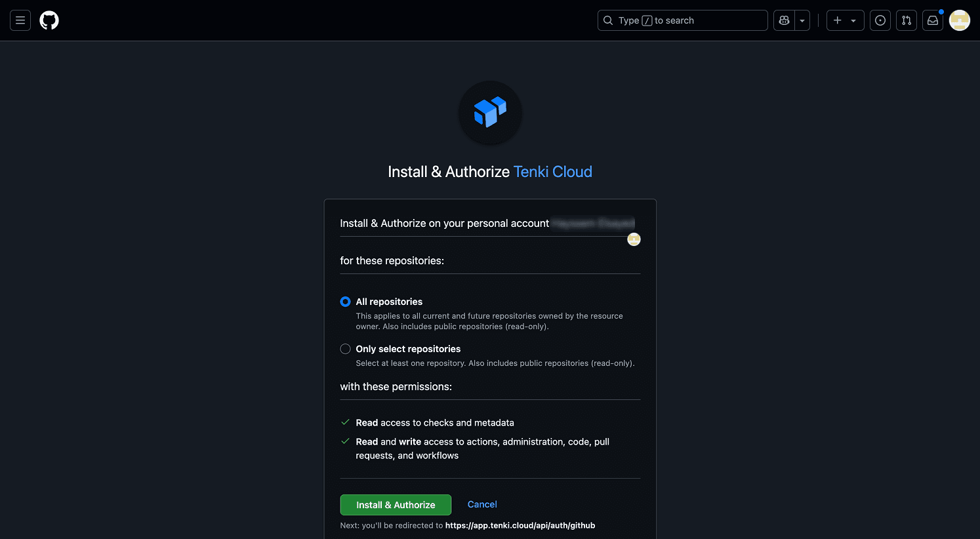The width and height of the screenshot is (980, 539).
Task: Click the redirect URL app.tenki.cloud text
Action: coord(520,525)
